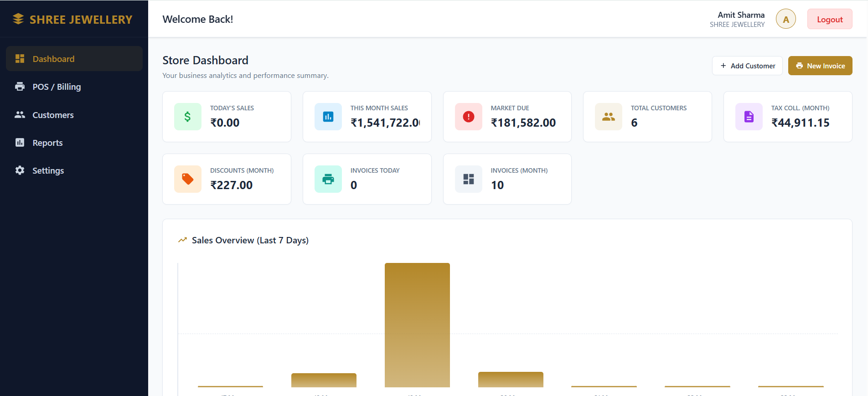Click the grid icon on Invoices (Month) card

(x=469, y=179)
